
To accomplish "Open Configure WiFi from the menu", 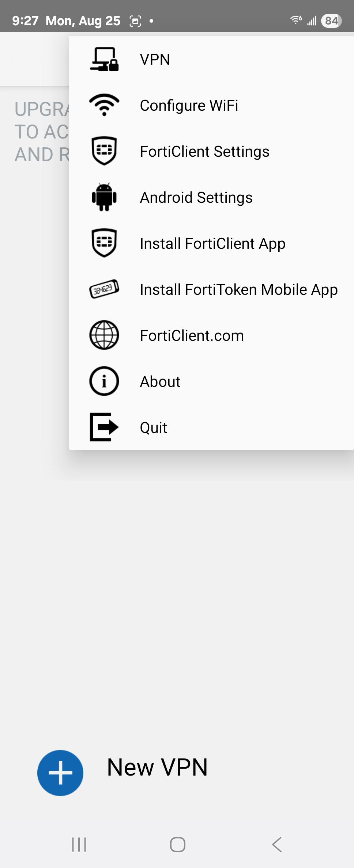I will (x=211, y=105).
